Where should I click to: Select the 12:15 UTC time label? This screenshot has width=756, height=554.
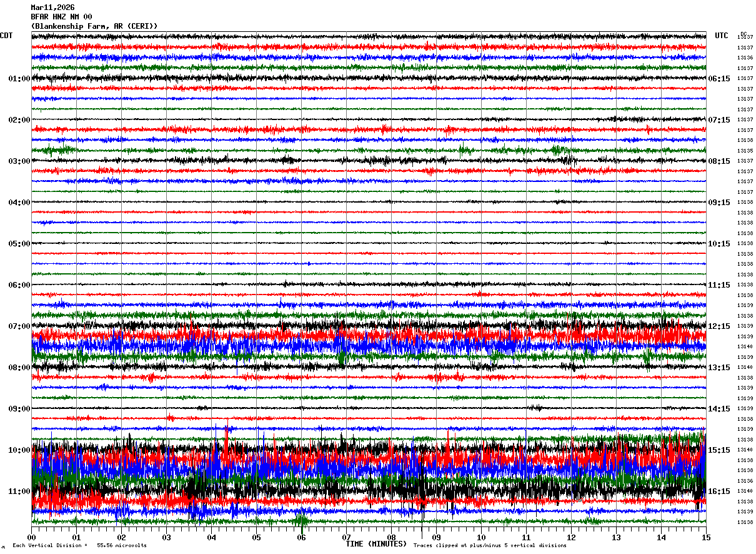[719, 326]
